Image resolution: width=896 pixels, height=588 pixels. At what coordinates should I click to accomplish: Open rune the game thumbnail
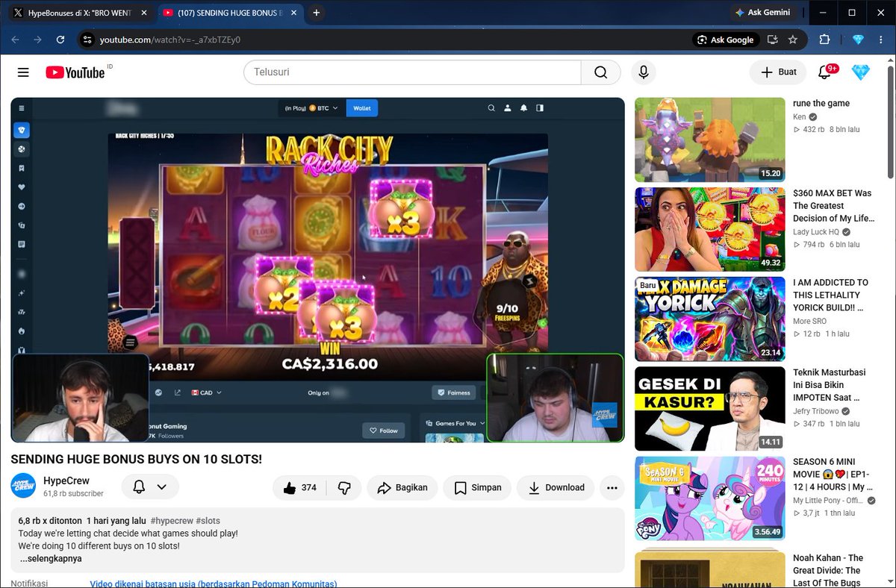pyautogui.click(x=710, y=140)
